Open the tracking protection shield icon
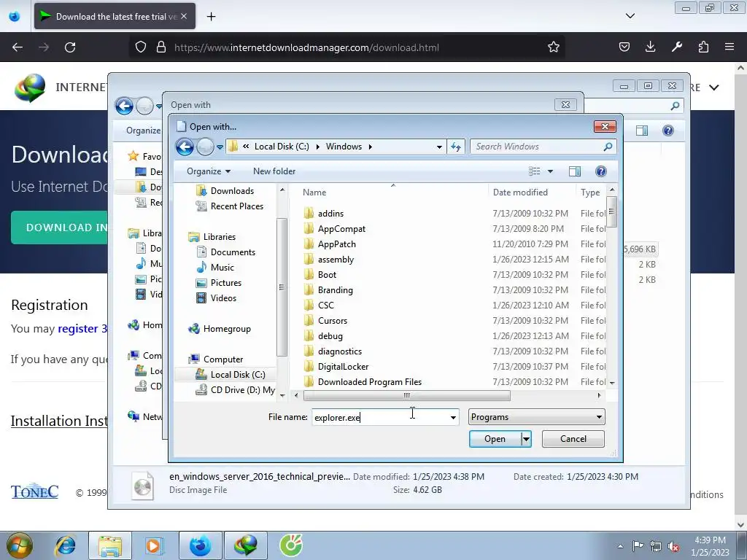Image resolution: width=747 pixels, height=560 pixels. point(141,47)
